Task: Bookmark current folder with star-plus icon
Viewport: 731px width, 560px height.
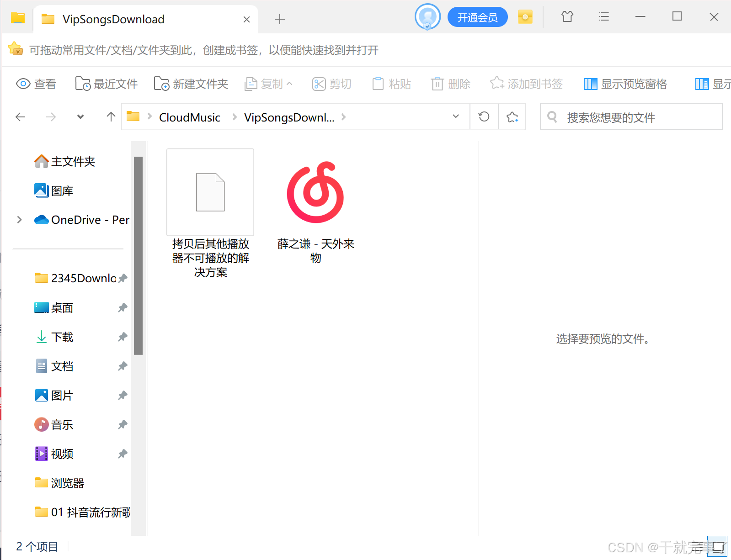Action: coord(512,117)
